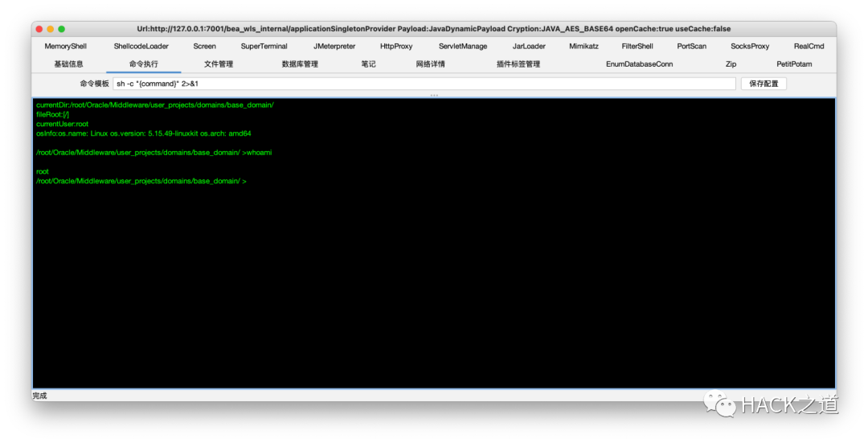Image resolution: width=868 pixels, height=443 pixels.
Task: Open the 笔记 tab
Action: [368, 64]
